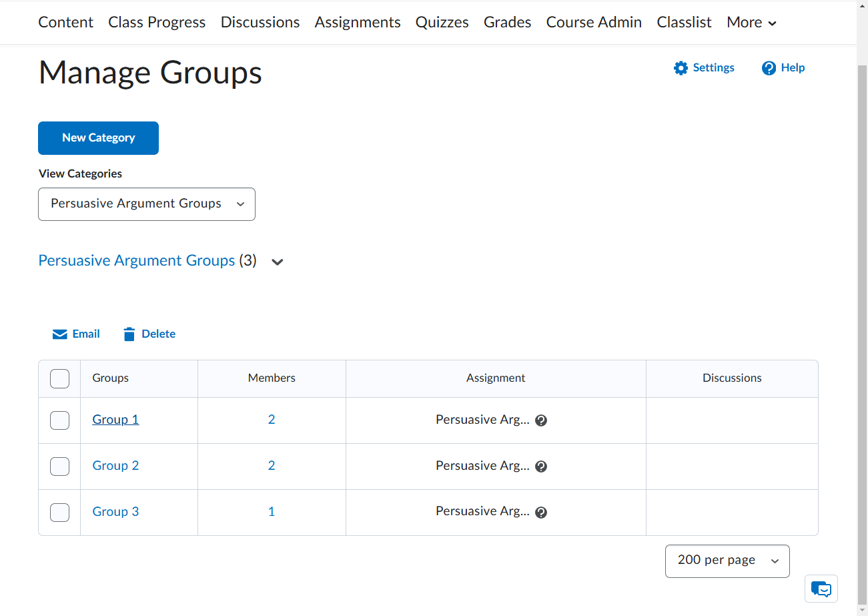Screen dimensions: 868x616
Task: View the 2 members of Group 1
Action: pos(272,420)
